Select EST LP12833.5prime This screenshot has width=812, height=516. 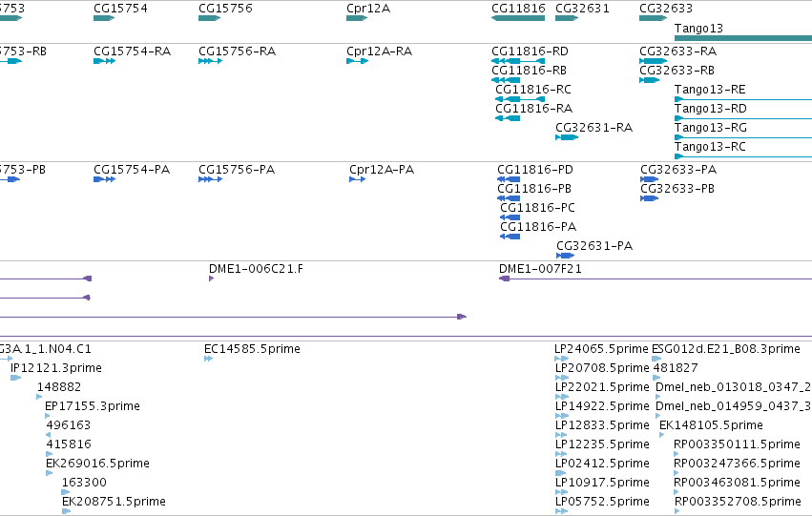[x=602, y=425]
